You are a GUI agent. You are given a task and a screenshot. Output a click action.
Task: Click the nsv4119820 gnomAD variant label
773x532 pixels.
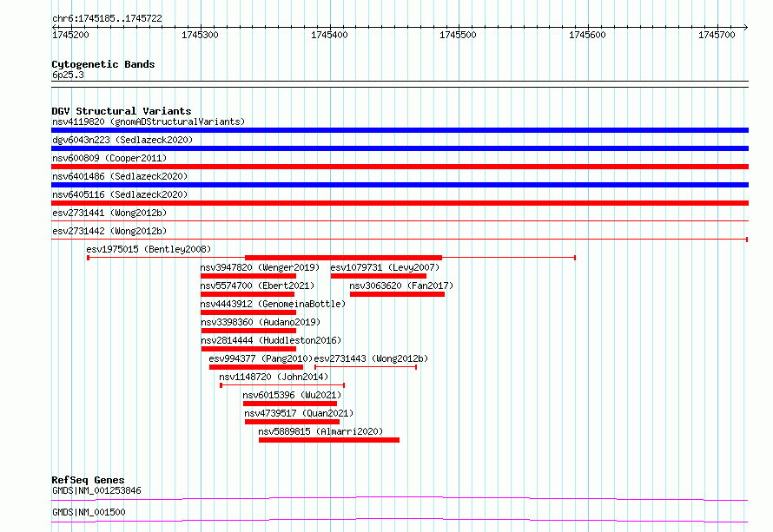coord(149,122)
